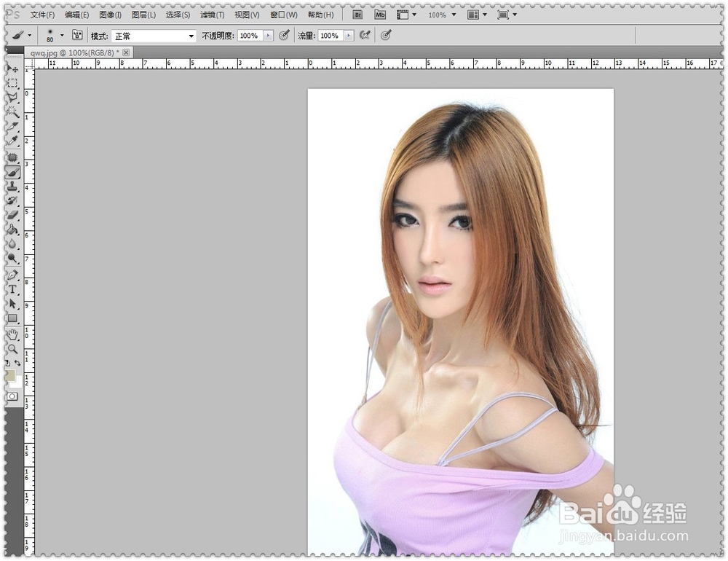Select the Rectangle shape tool
The width and height of the screenshot is (728, 561).
pos(12,318)
